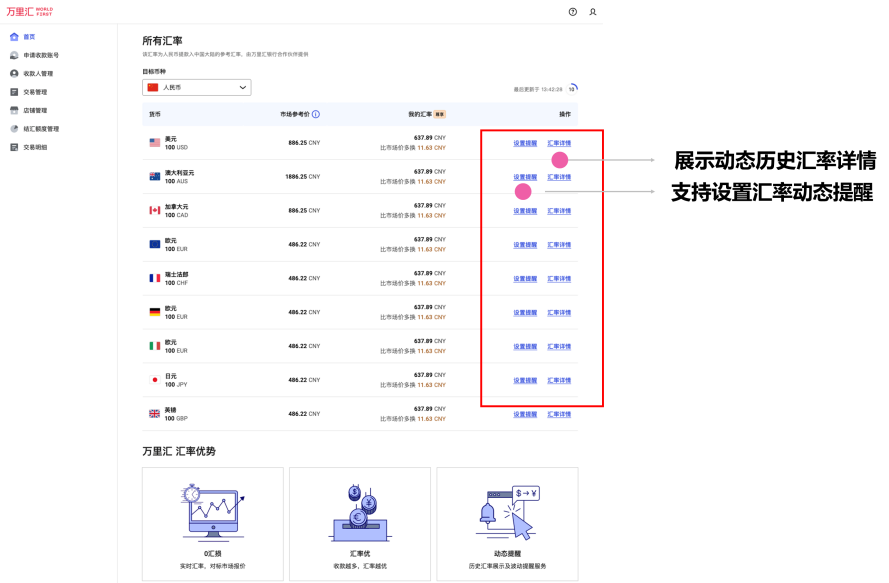
Task: Select the 汇率优 coins card
Action: (360, 524)
